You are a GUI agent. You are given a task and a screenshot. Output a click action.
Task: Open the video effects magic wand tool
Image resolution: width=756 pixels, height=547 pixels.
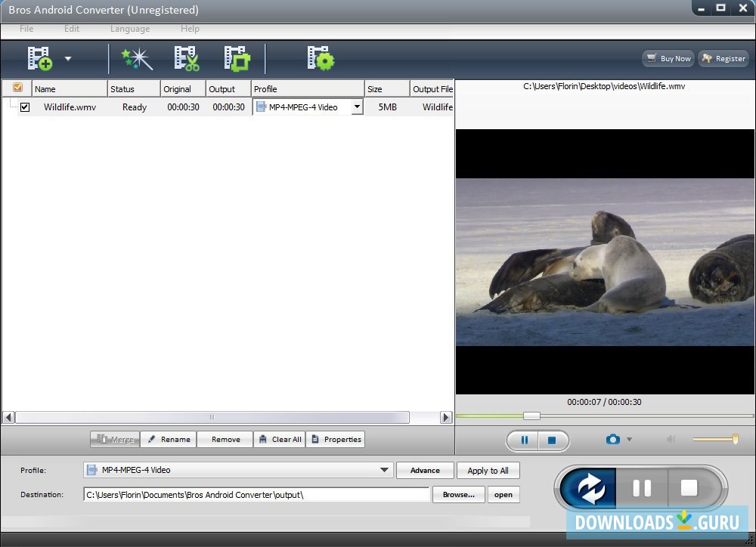pos(136,58)
